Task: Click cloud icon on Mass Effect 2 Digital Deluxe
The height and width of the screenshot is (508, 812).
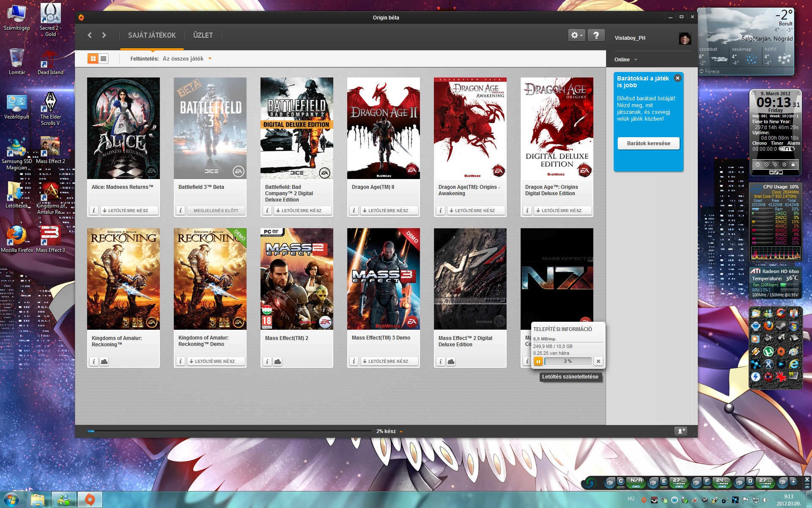Action: [x=451, y=362]
